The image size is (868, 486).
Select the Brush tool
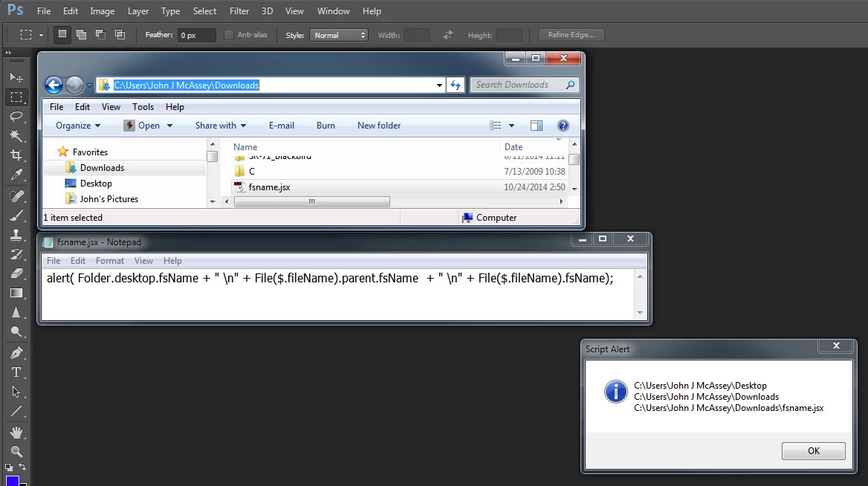pyautogui.click(x=16, y=216)
